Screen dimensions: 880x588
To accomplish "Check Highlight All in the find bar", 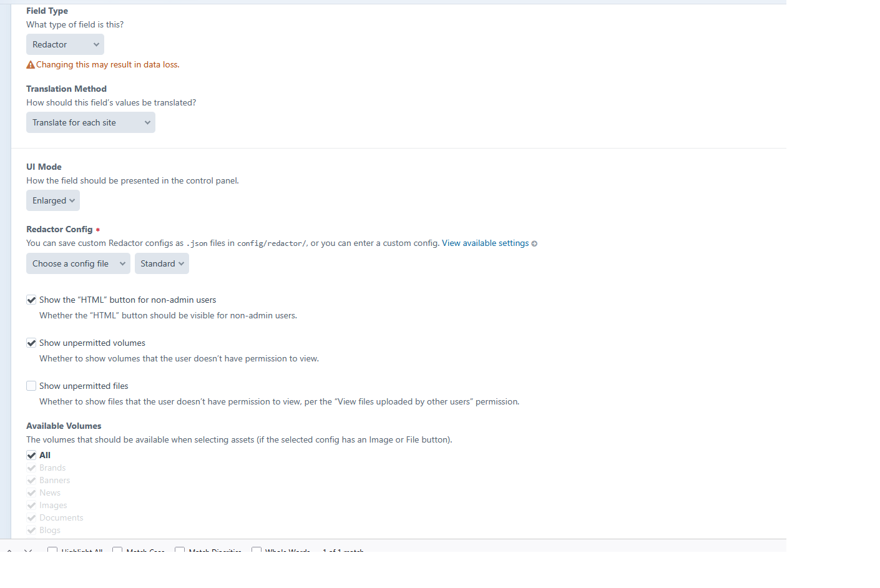I will point(52,551).
